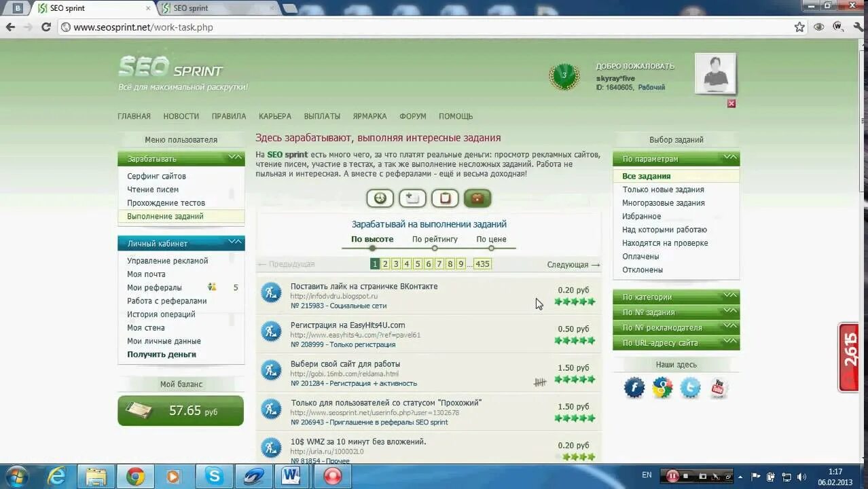Open Skype from the Windows taskbar

[214, 476]
